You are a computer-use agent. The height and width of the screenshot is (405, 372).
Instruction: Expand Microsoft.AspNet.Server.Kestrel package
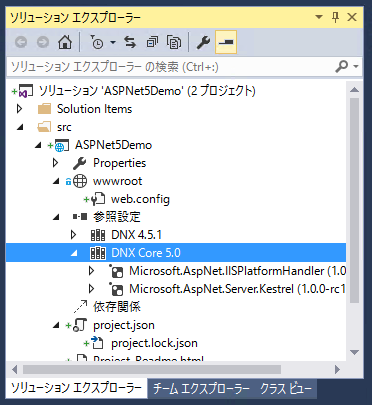pos(92,289)
